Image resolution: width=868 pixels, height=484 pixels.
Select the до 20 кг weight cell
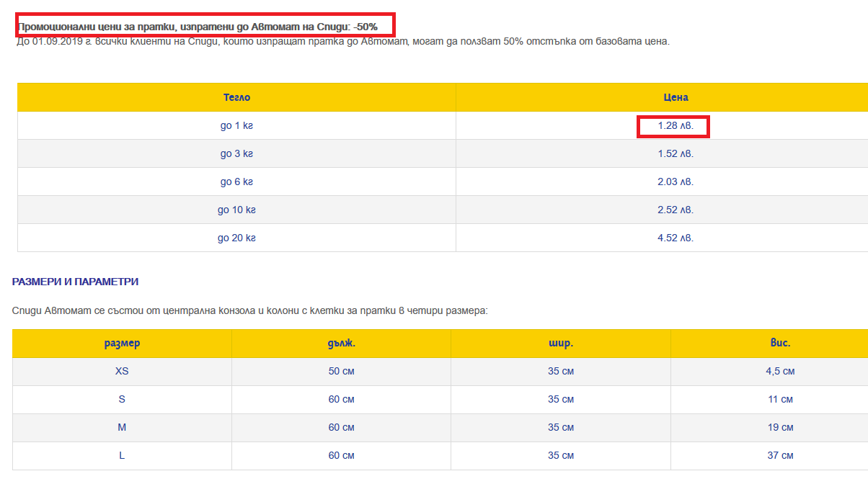pos(236,238)
